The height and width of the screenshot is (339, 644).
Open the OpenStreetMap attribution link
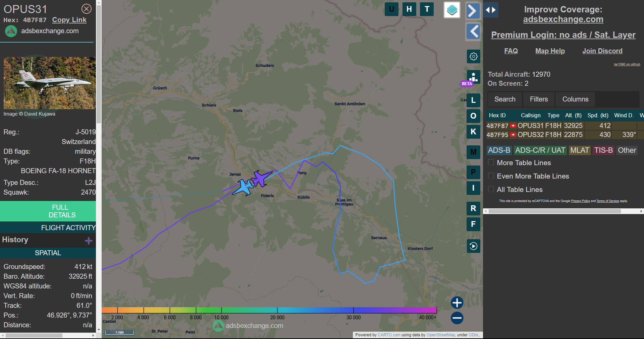441,335
